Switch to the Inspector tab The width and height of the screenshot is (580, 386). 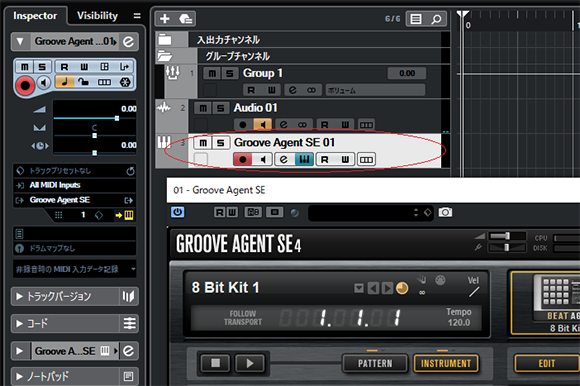35,16
